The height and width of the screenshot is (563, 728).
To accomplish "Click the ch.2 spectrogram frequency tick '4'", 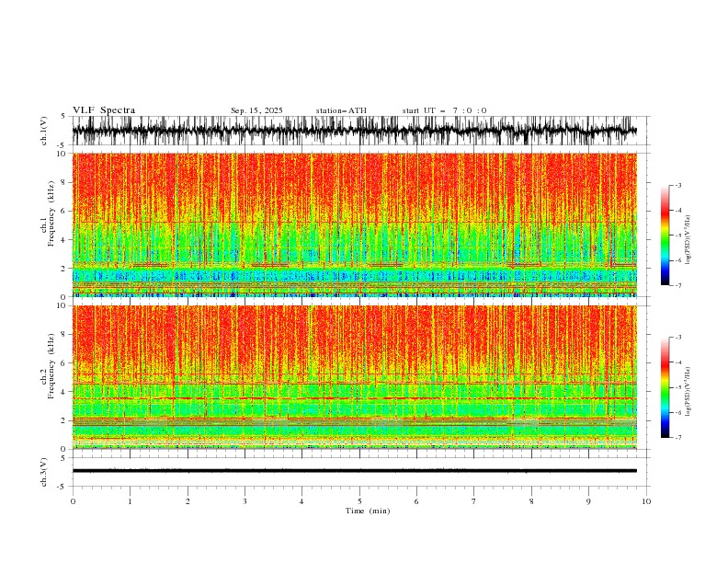I will pos(65,392).
